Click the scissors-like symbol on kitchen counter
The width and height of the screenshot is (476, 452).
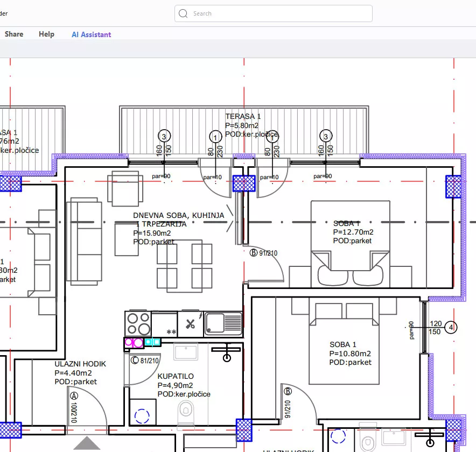coord(190,324)
